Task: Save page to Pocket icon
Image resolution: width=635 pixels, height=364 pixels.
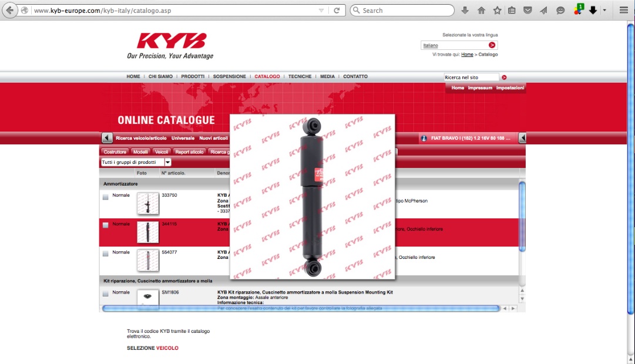Action: [528, 11]
